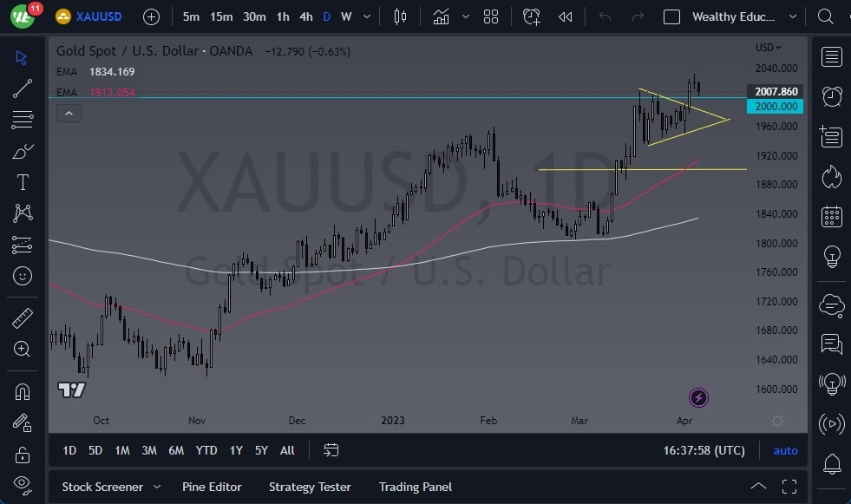This screenshot has width=851, height=504.
Task: Open the forecasting and measurement tools
Action: [23, 245]
